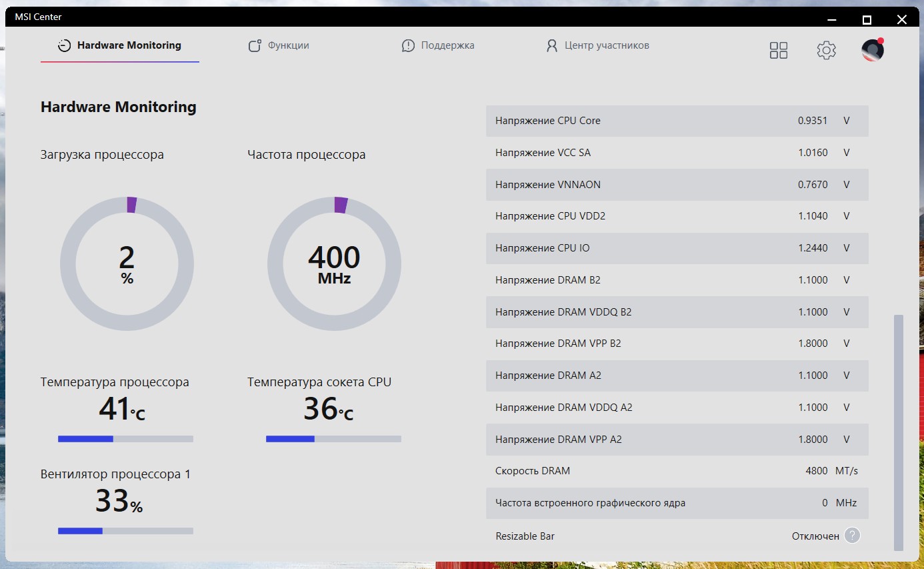Click the Функции tab icon
The image size is (924, 569).
coord(255,46)
